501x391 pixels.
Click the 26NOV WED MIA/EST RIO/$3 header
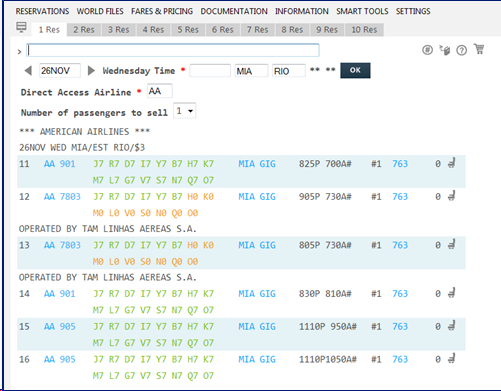(x=82, y=148)
